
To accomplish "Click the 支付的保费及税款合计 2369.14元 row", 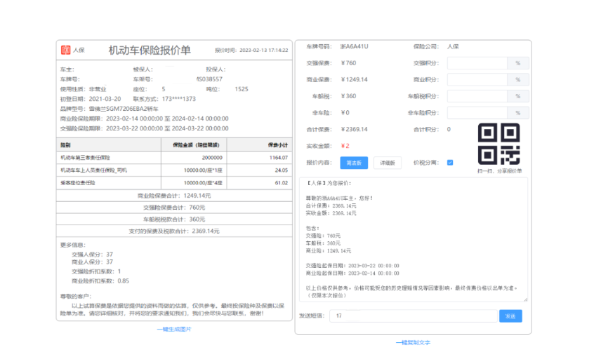I will [174, 231].
